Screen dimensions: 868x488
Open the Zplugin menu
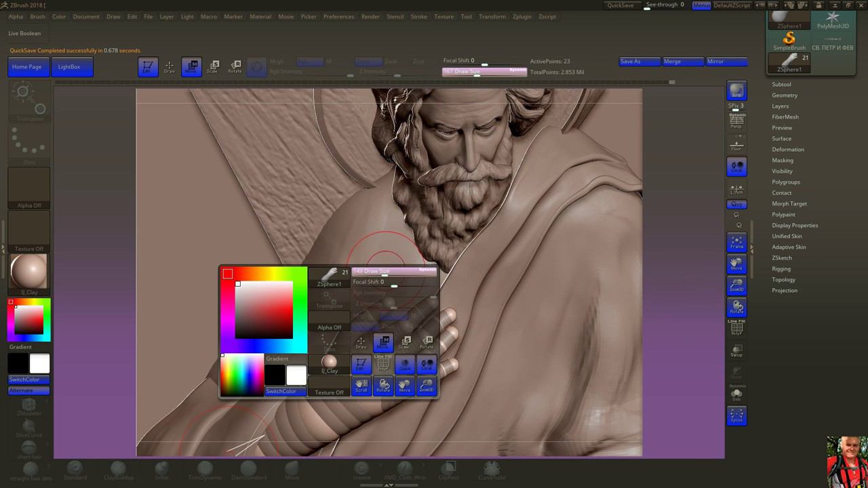(x=521, y=16)
